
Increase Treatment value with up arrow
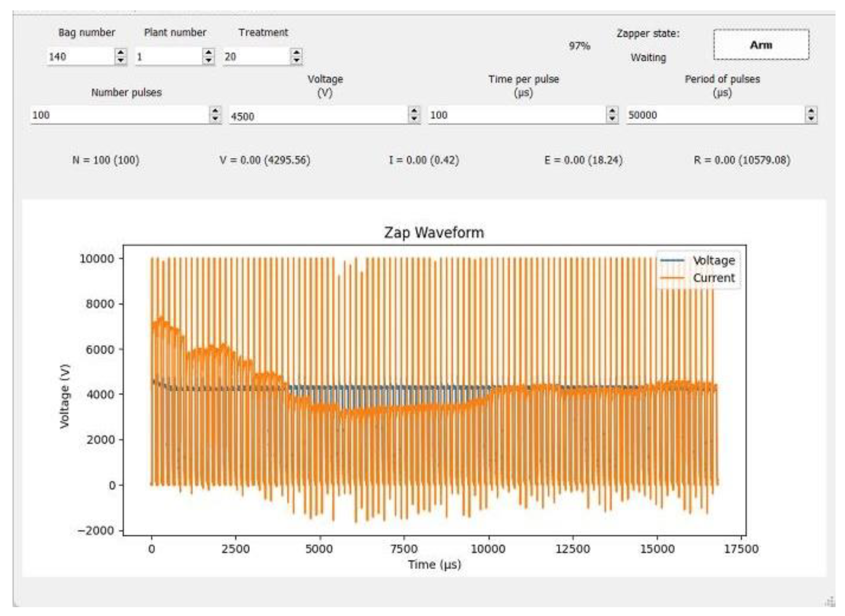296,53
